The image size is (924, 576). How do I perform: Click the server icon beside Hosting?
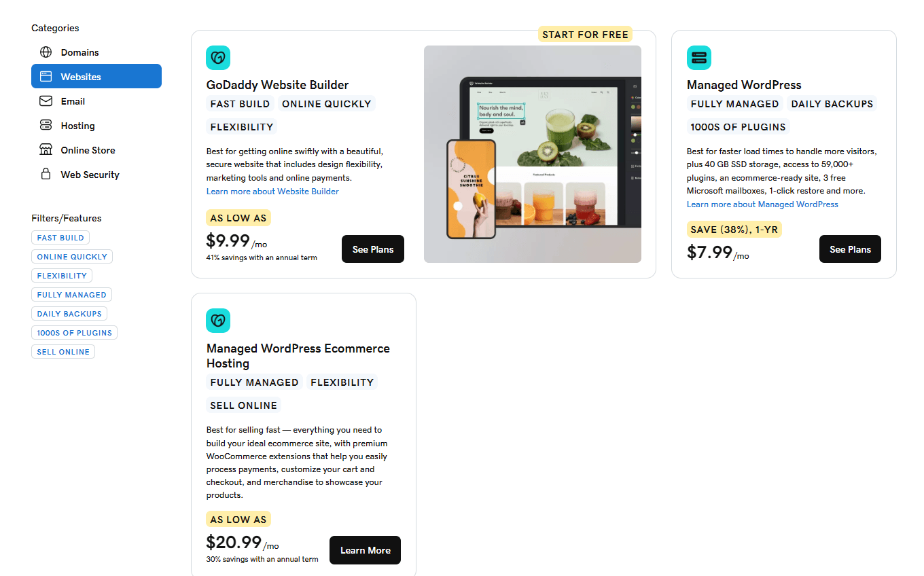tap(46, 126)
